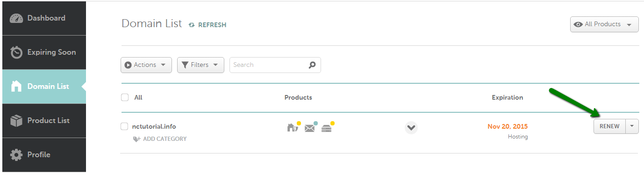
Task: Check the All domains checkbox
Action: click(x=125, y=97)
